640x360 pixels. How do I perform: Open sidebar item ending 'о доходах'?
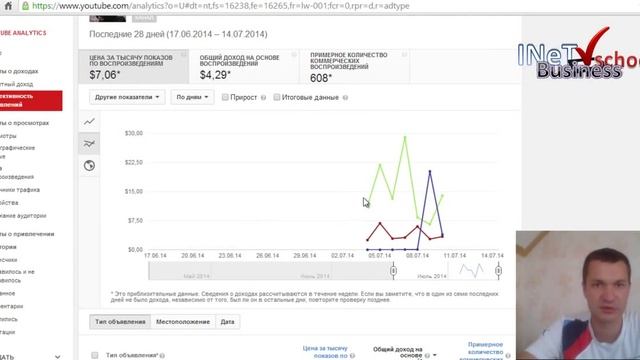click(x=19, y=71)
